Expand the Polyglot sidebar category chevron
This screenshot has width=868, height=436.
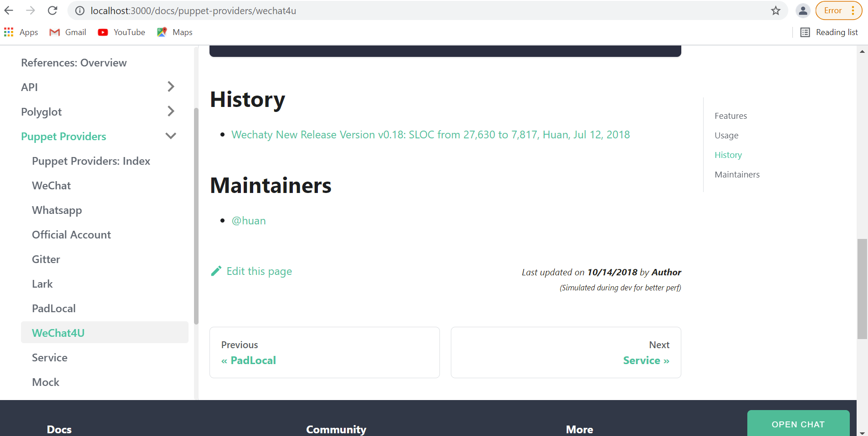171,111
